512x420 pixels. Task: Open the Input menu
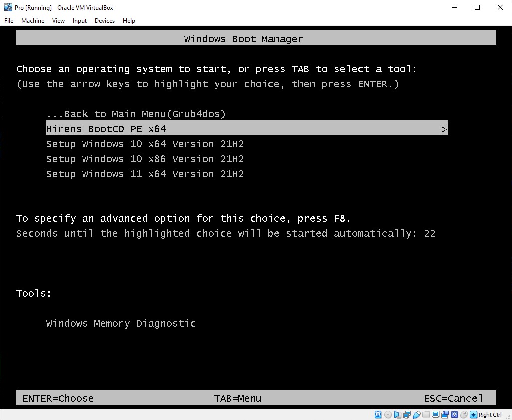(80, 21)
